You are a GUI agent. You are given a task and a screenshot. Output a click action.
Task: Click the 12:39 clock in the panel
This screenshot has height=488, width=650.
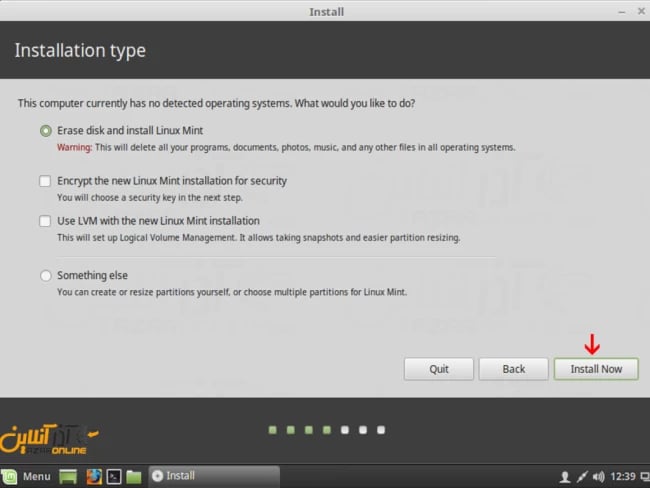pos(623,476)
